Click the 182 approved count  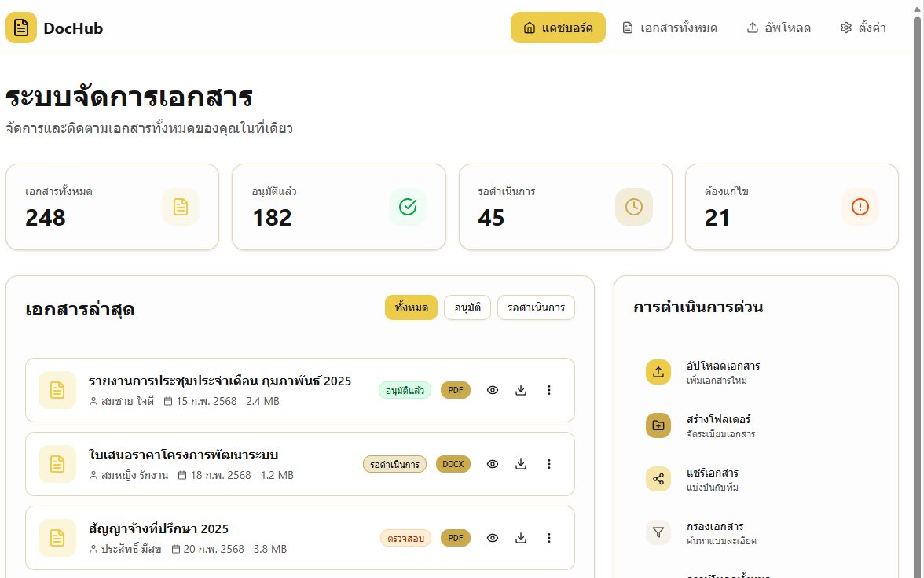pos(272,218)
